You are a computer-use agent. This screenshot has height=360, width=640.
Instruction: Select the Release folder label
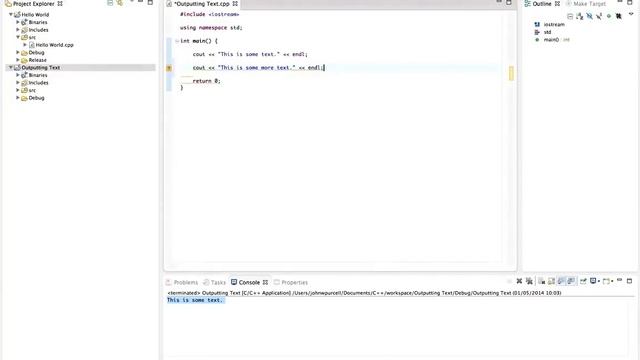[x=37, y=60]
